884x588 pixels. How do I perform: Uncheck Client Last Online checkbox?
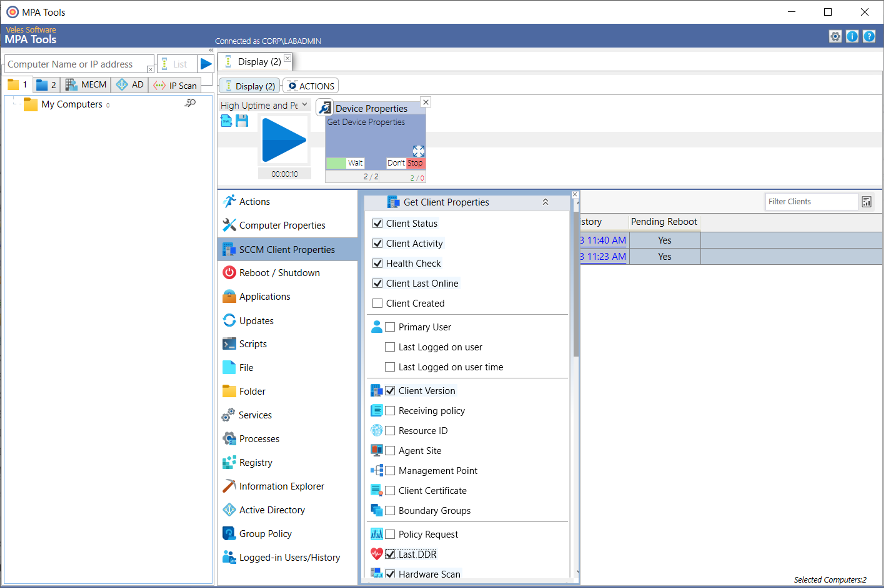(377, 283)
